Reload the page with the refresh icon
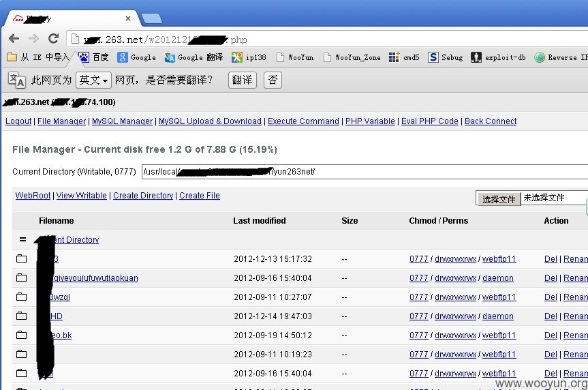This screenshot has height=390, width=588. point(54,38)
